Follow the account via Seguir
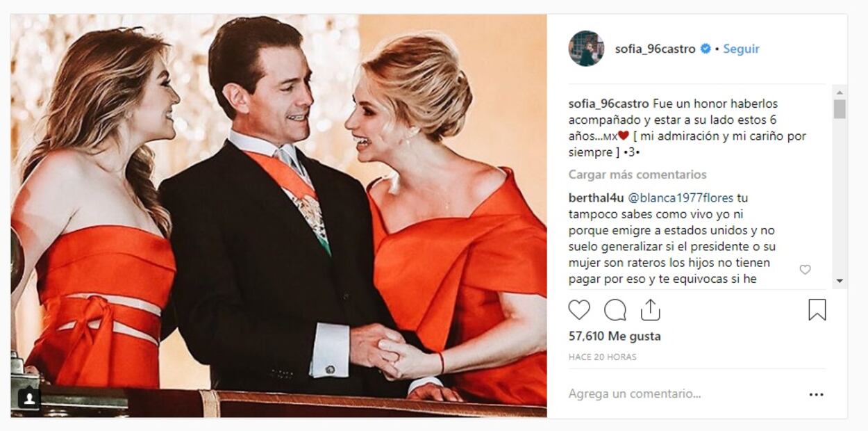The image size is (868, 431). point(741,49)
